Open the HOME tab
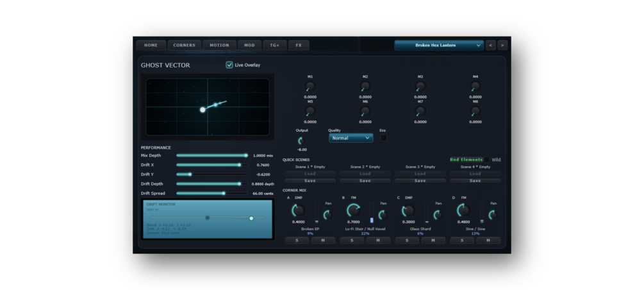 [x=151, y=46]
